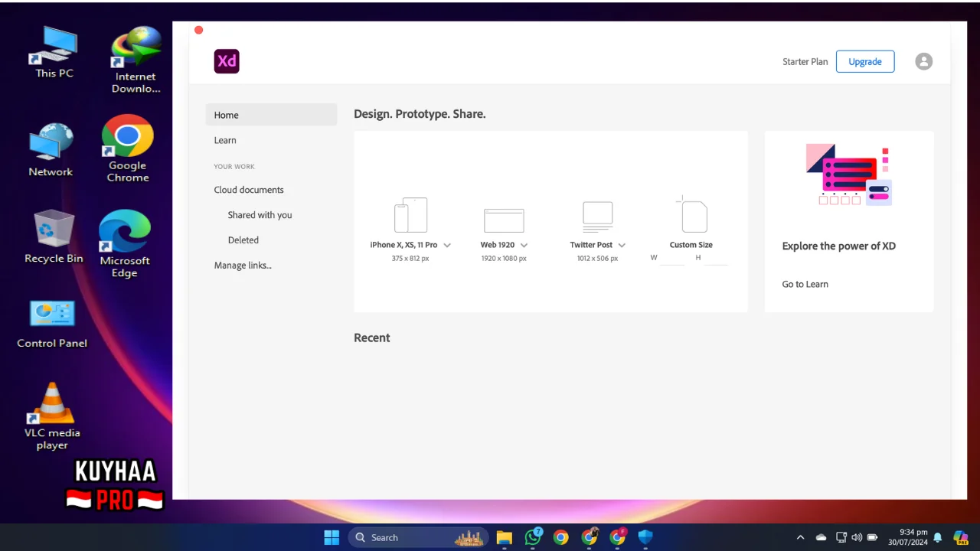The image size is (980, 551).
Task: Open first Chrome icon on taskbar
Action: click(x=561, y=537)
